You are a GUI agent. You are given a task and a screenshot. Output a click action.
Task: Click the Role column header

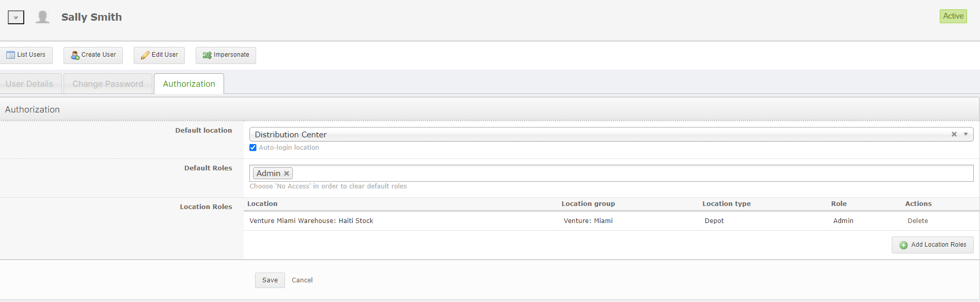click(x=839, y=204)
